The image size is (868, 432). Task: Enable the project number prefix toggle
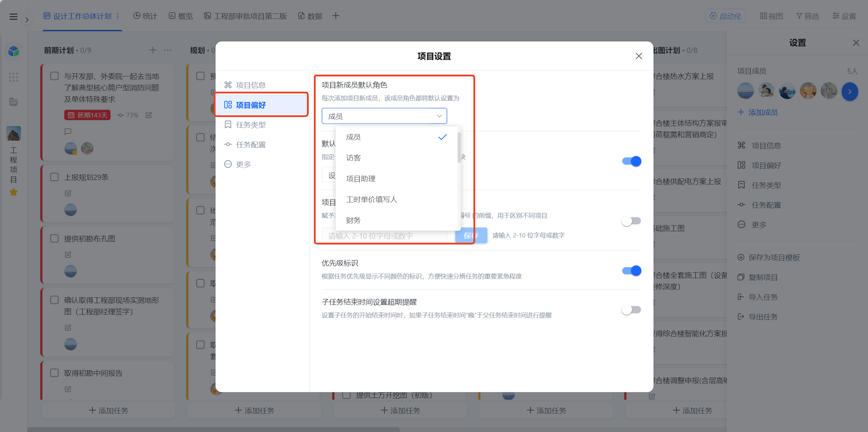point(631,221)
